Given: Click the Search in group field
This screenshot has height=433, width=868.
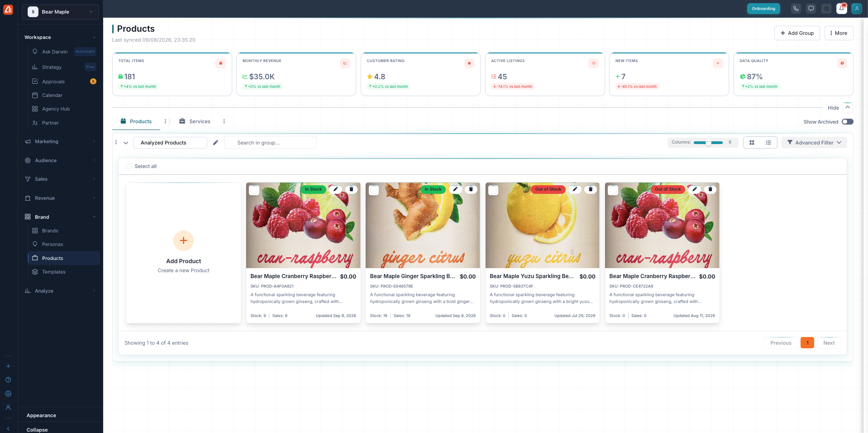Looking at the screenshot, I should pyautogui.click(x=270, y=143).
